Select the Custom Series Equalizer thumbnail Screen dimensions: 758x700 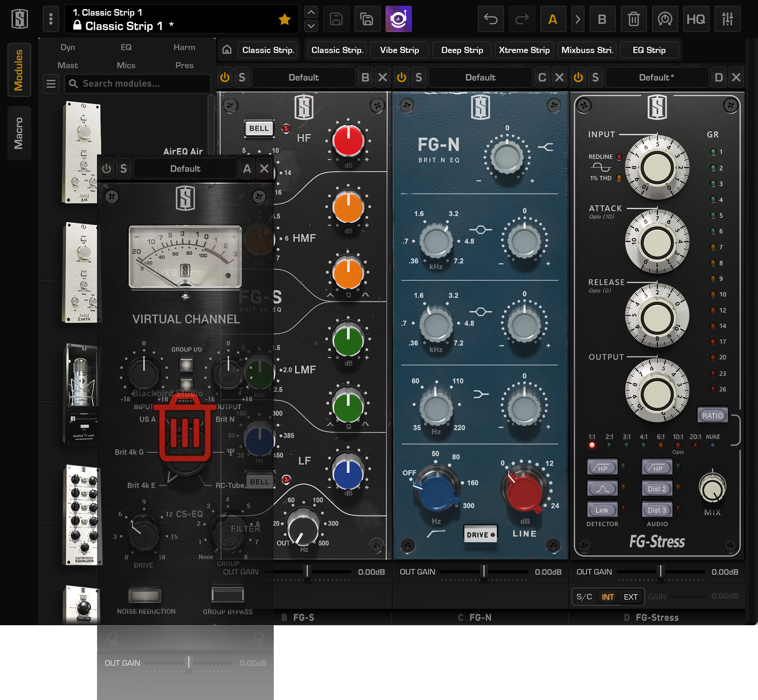(x=83, y=515)
